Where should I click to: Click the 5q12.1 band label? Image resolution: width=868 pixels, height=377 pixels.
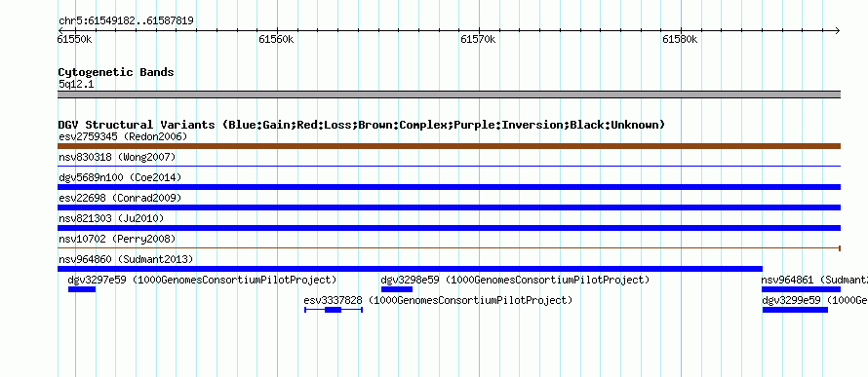pos(76,85)
